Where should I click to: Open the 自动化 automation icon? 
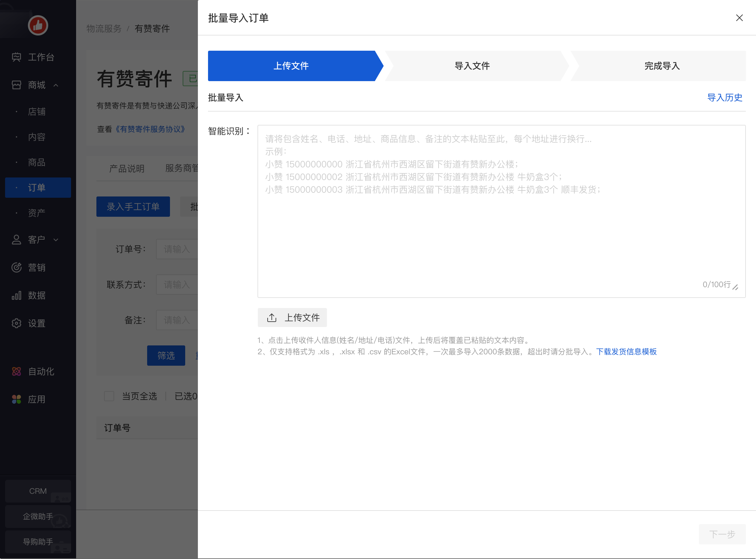(x=16, y=371)
